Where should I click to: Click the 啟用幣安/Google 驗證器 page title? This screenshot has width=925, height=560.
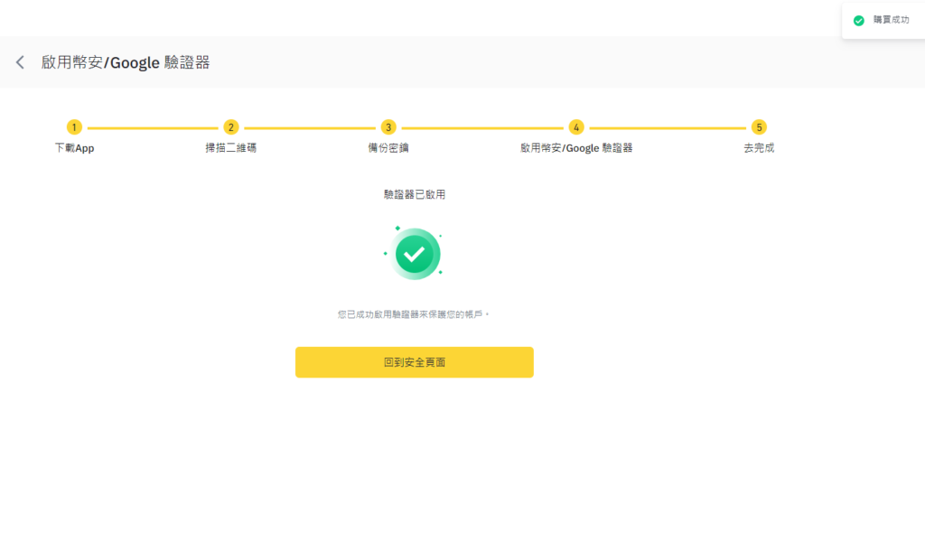pos(125,61)
